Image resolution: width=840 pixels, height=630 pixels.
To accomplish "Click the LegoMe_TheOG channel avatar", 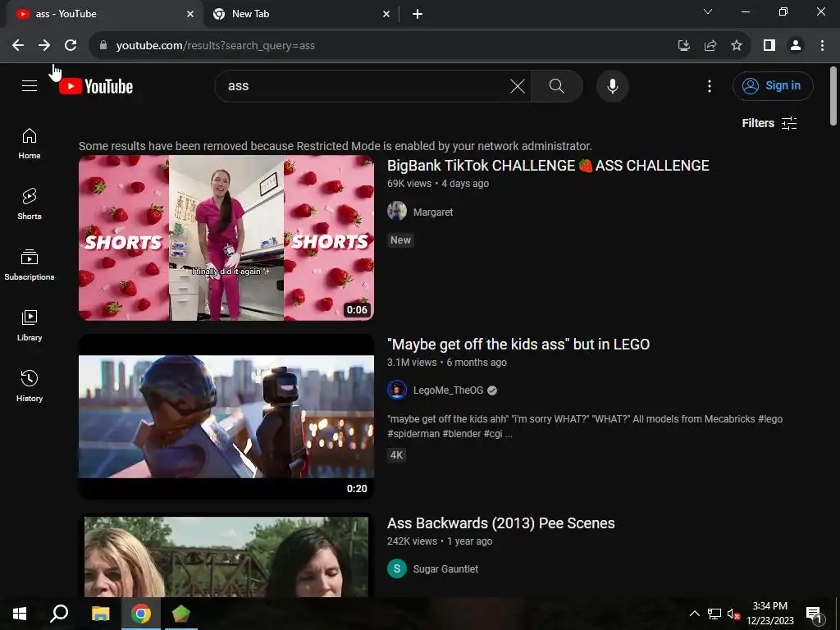I will pyautogui.click(x=397, y=390).
